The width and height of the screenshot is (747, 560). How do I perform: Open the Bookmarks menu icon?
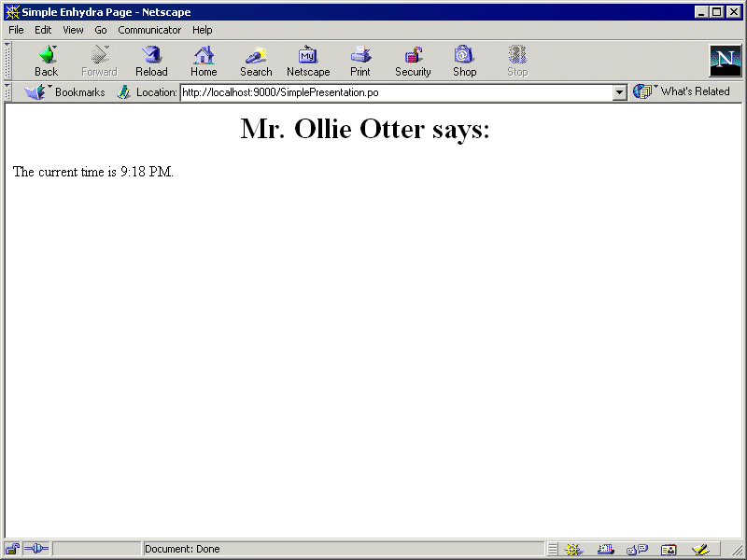[64, 91]
